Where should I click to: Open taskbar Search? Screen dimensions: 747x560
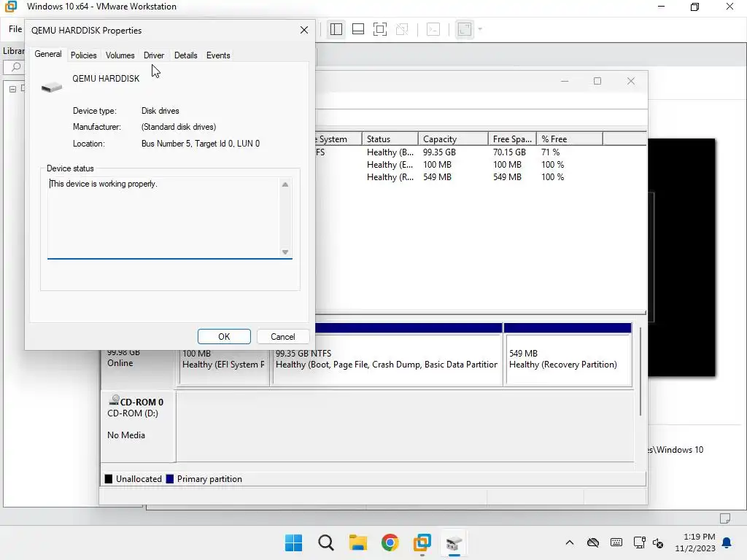click(x=326, y=542)
